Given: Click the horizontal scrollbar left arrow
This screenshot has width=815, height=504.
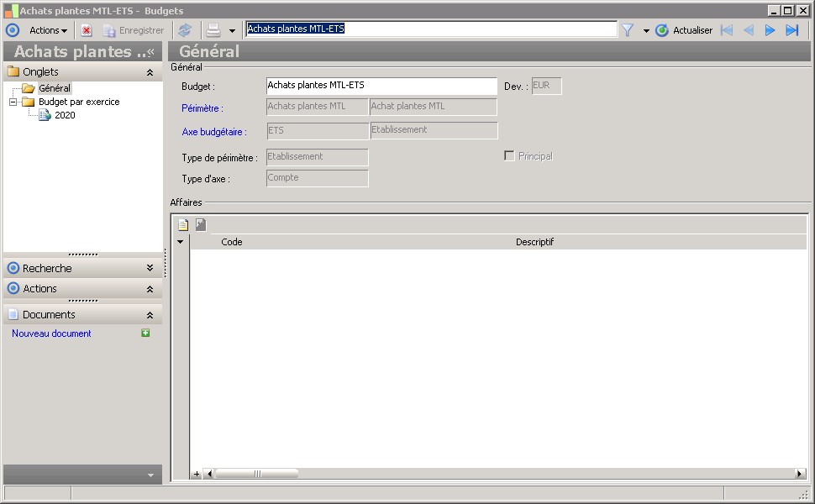Looking at the screenshot, I should (209, 474).
